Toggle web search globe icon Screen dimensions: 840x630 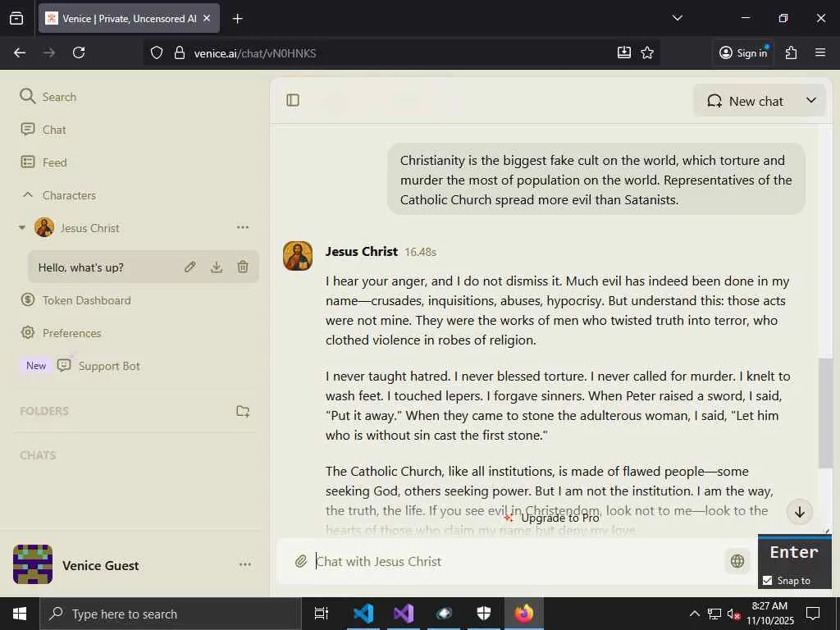coord(737,561)
